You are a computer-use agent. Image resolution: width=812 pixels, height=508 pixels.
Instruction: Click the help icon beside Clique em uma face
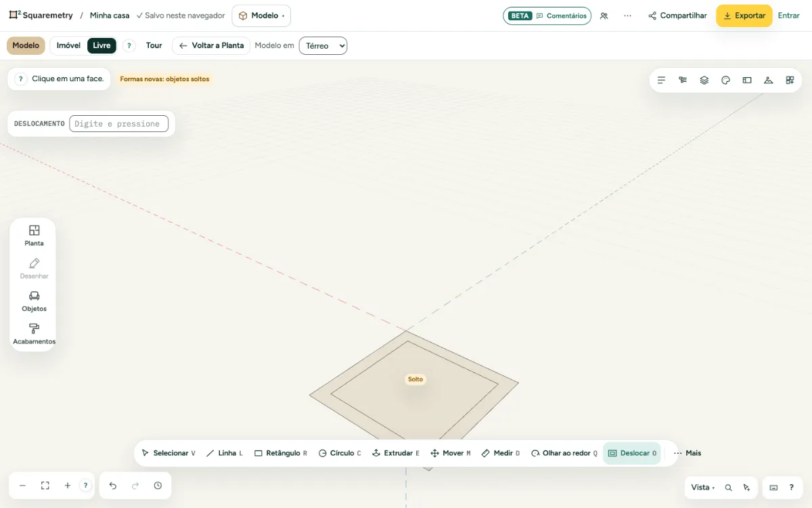pos(21,79)
